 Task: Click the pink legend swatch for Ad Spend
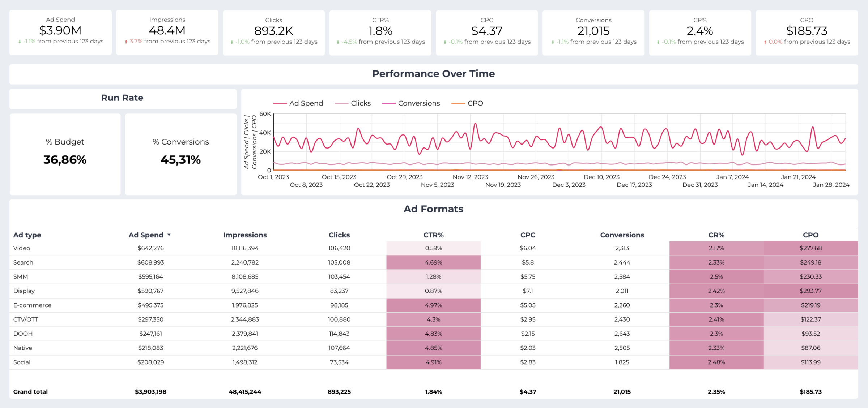tap(280, 103)
